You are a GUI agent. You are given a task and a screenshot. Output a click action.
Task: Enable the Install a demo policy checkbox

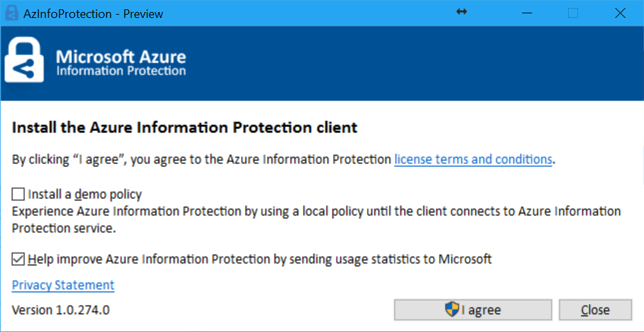(18, 194)
